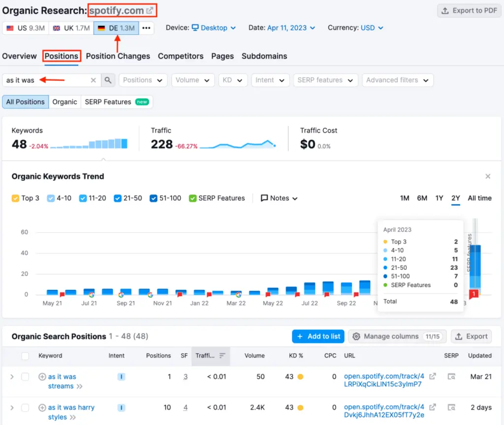Click the search magnifier button in keyword filter

click(108, 80)
